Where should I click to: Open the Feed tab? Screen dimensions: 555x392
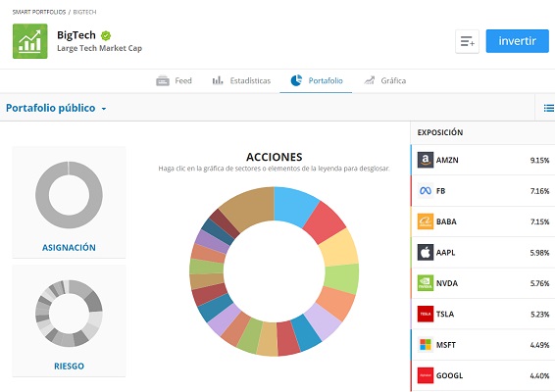(174, 80)
